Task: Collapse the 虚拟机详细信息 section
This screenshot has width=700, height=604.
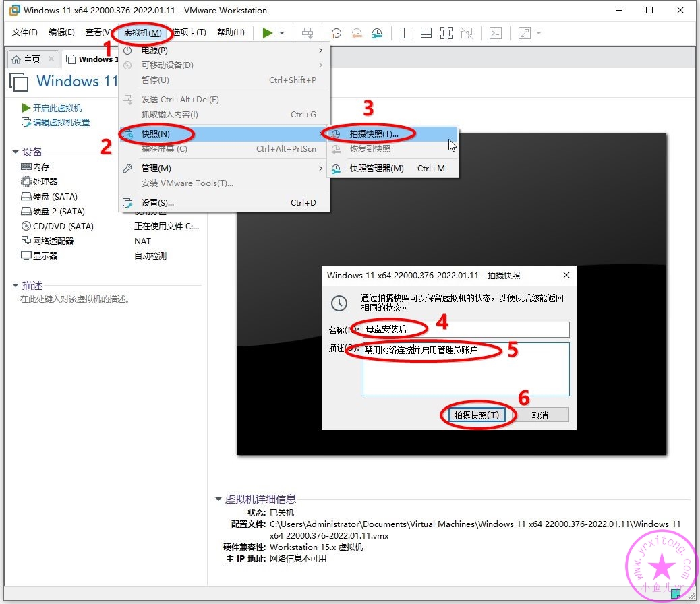Action: tap(218, 499)
